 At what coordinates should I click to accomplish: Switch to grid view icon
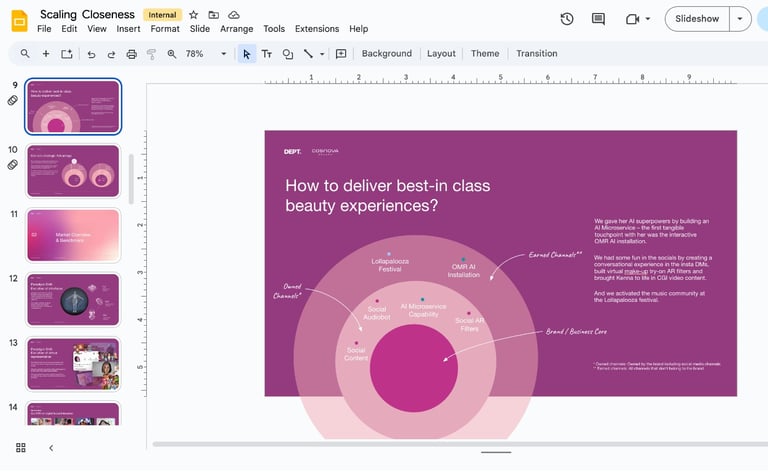coord(21,448)
